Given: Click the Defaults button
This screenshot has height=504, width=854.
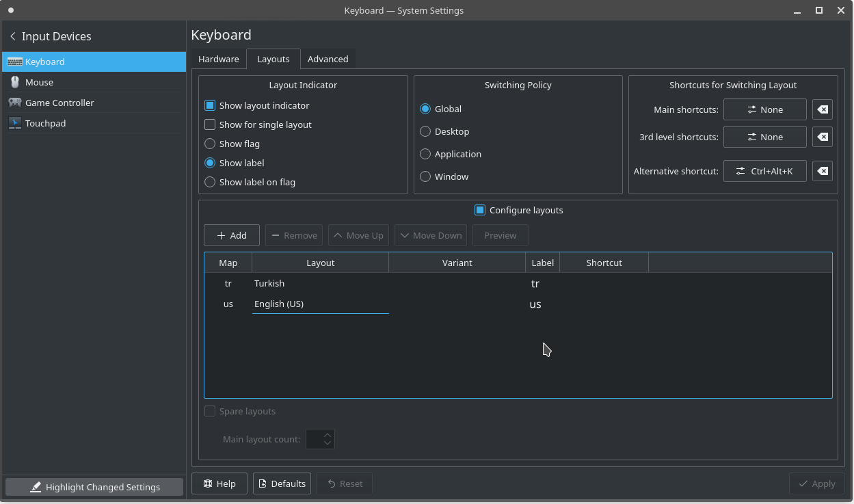Looking at the screenshot, I should (x=282, y=483).
